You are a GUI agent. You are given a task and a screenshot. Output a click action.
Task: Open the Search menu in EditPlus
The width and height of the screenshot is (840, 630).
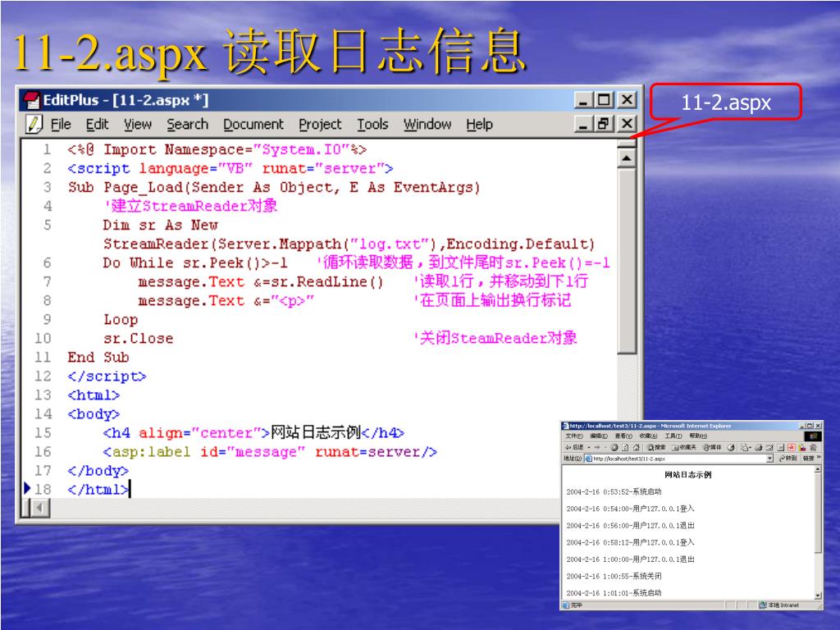[x=187, y=125]
